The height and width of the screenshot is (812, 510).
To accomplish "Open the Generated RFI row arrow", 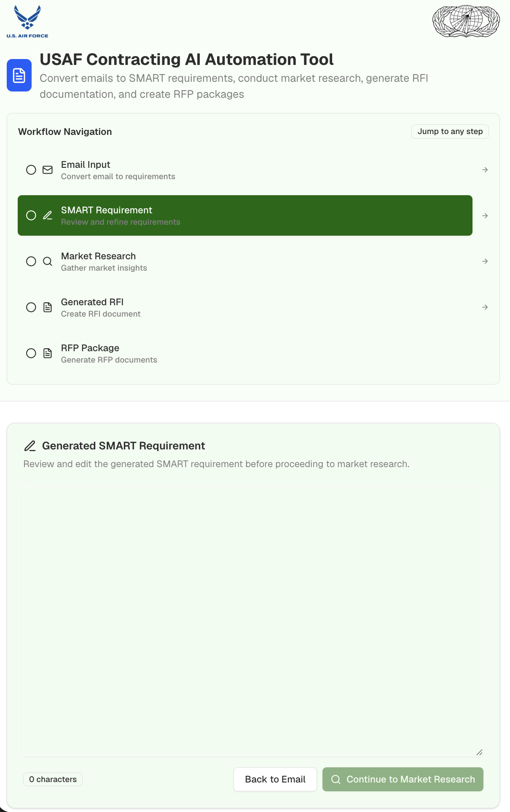I will [x=485, y=307].
